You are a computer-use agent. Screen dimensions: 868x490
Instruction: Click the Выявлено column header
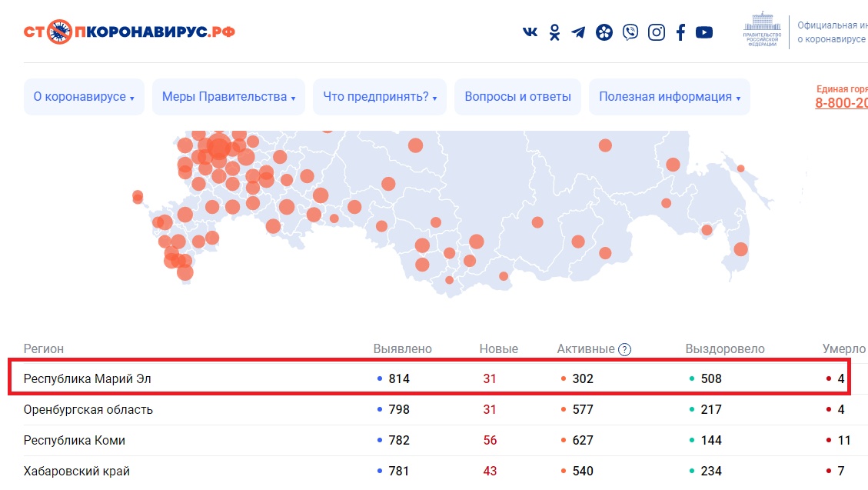tap(402, 349)
